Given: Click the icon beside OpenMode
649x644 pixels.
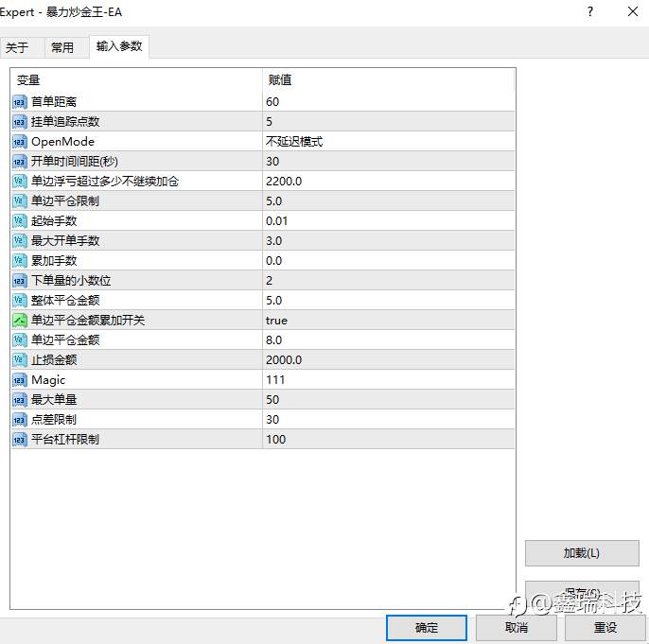Looking at the screenshot, I should (20, 142).
